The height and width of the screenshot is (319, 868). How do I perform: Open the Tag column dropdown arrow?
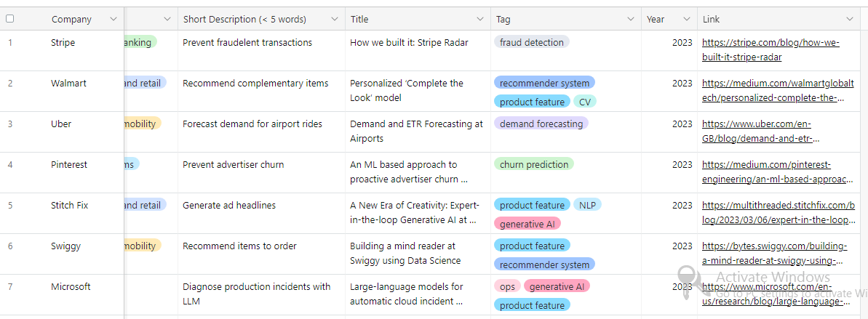pyautogui.click(x=631, y=20)
